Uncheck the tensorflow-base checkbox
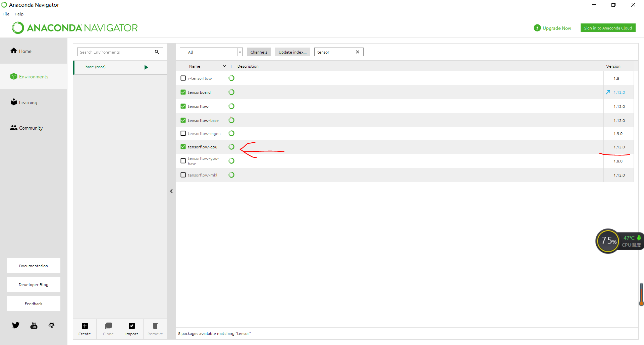This screenshot has width=644, height=345. 183,120
